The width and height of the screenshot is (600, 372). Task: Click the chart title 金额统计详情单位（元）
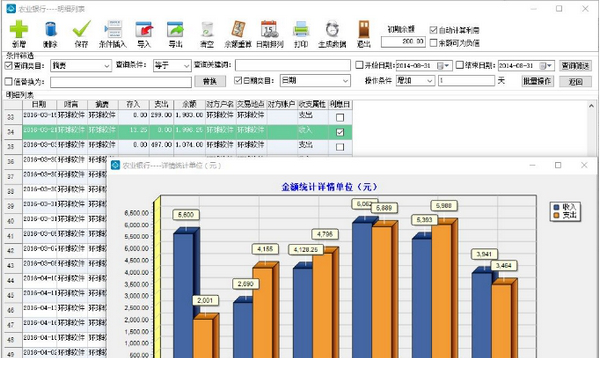[x=329, y=187]
